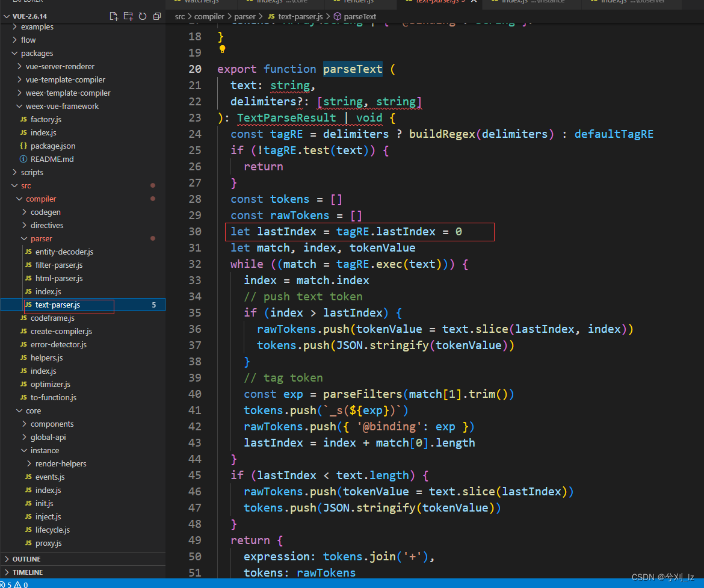704x588 pixels.
Task: Collapse the instance folder
Action: pyautogui.click(x=24, y=451)
